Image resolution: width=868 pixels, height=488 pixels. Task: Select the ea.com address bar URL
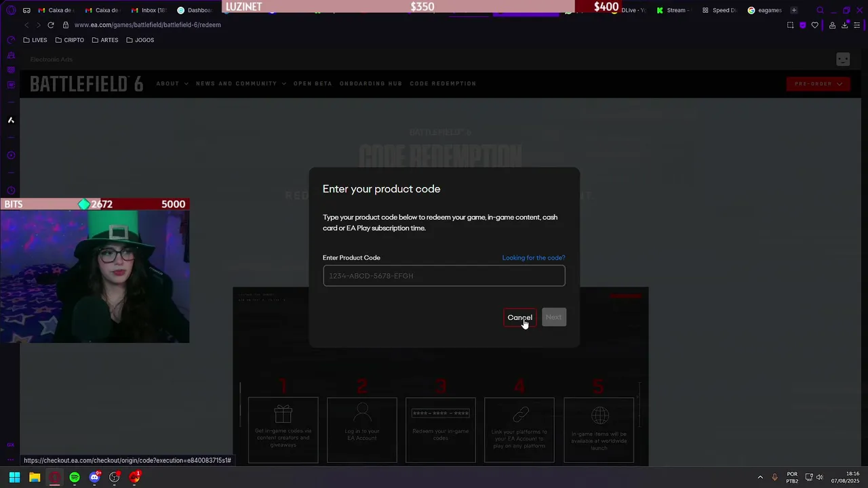click(147, 25)
